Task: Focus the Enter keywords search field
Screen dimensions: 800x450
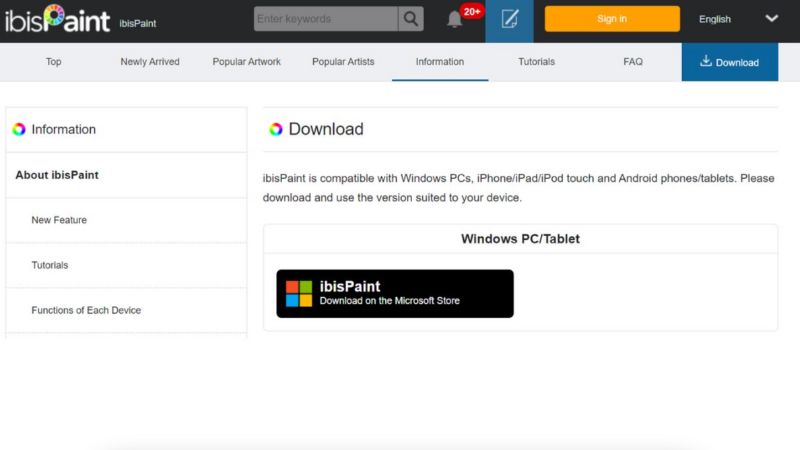Action: click(x=326, y=19)
